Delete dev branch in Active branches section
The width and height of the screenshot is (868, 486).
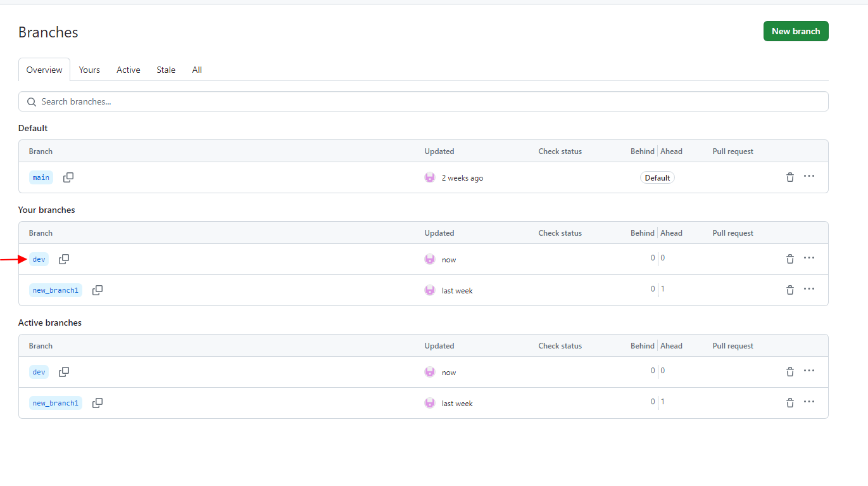click(789, 372)
